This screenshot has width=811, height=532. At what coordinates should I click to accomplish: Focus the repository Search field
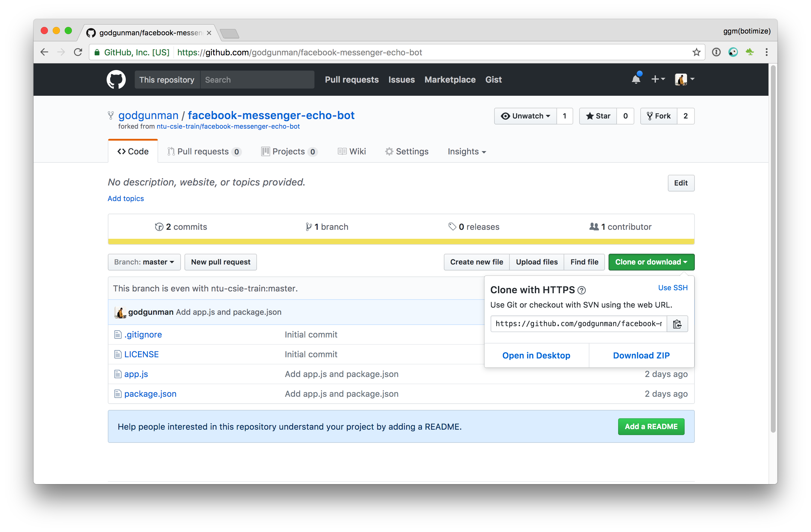click(257, 80)
